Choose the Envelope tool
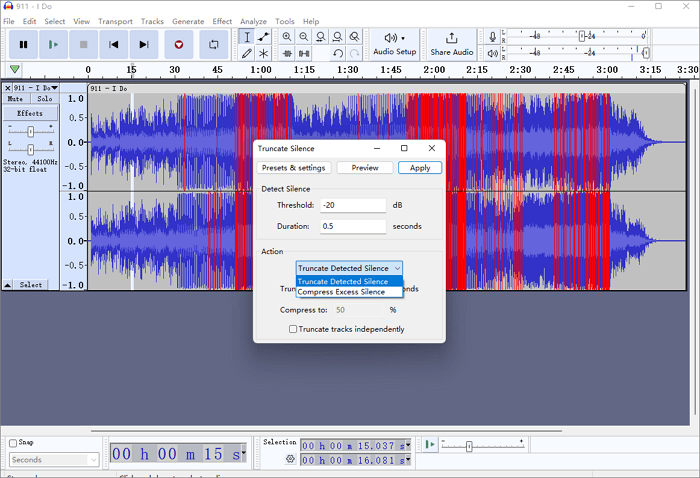The width and height of the screenshot is (700, 478). [x=263, y=37]
